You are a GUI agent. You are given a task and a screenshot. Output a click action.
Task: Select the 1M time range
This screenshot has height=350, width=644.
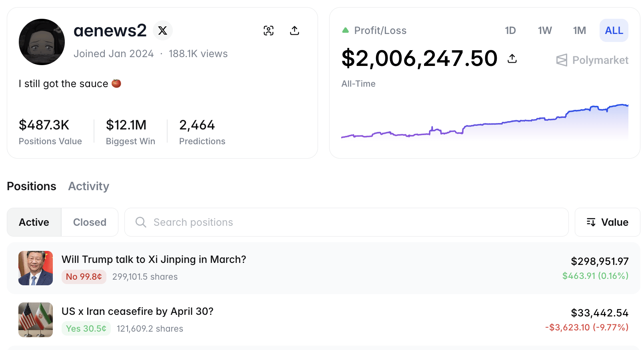pyautogui.click(x=579, y=31)
